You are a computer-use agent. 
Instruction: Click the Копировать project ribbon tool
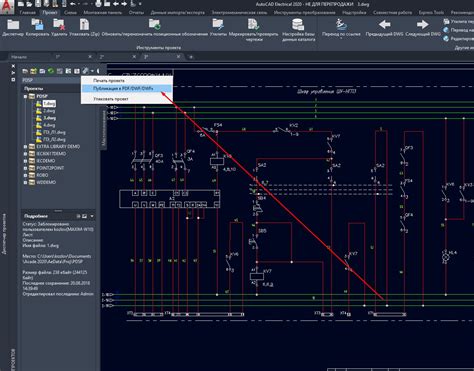[37, 27]
